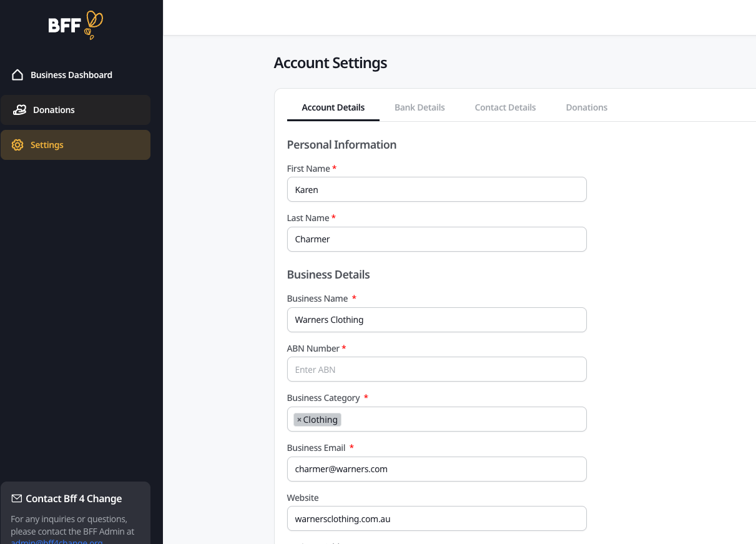756x544 pixels.
Task: Click the Contact Bff 4 Change title
Action: [74, 498]
